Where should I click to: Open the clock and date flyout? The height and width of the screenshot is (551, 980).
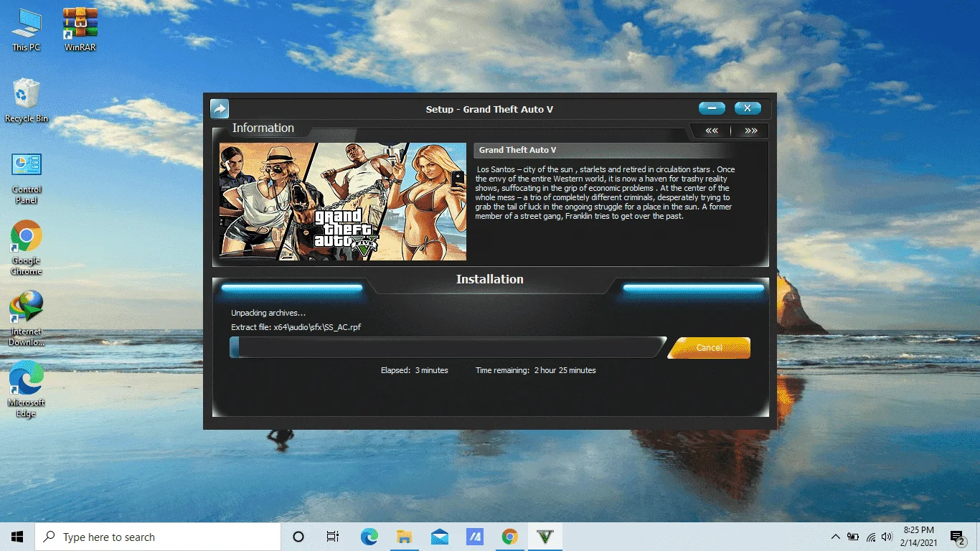(919, 537)
